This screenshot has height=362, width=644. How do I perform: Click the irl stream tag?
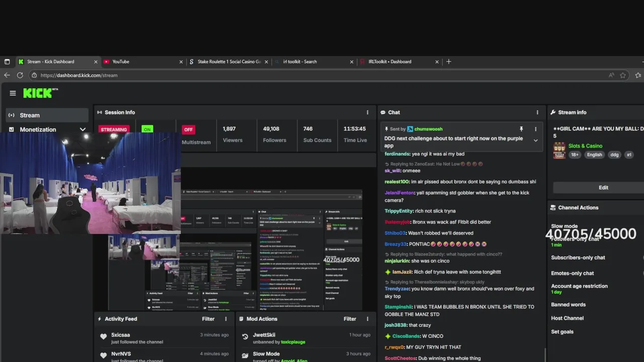click(629, 155)
